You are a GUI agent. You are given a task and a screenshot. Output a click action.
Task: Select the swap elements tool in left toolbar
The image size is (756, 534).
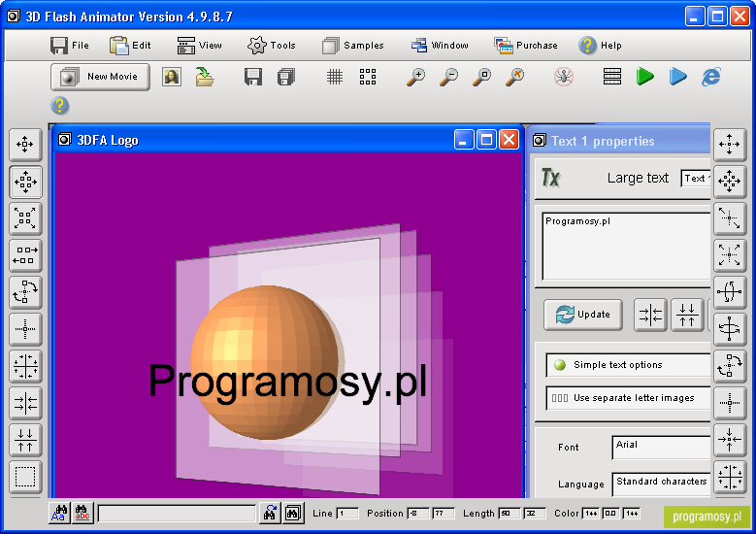point(25,255)
